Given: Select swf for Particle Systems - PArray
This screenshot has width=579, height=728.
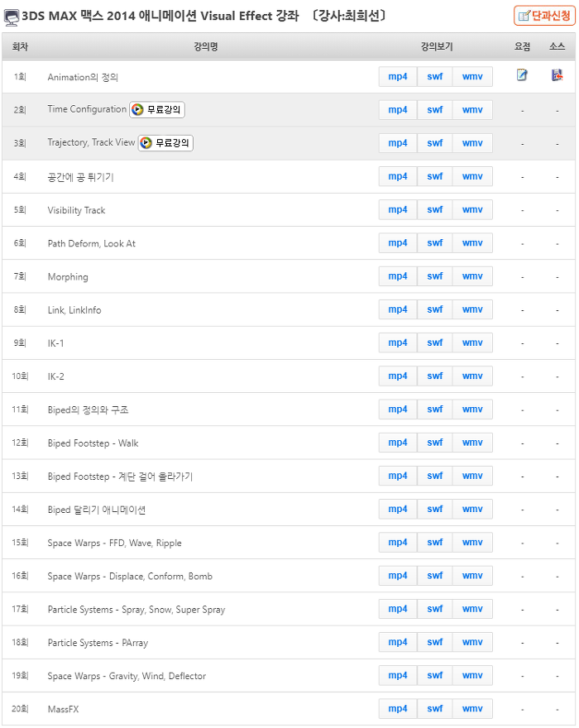Looking at the screenshot, I should [435, 642].
